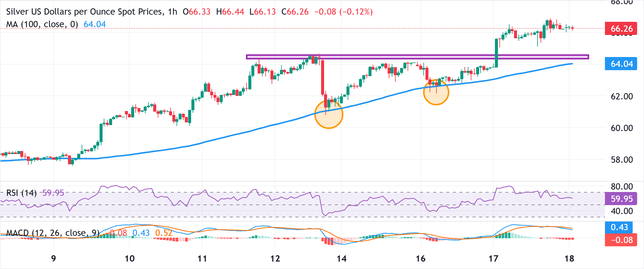Select the purple RSI value tag 59.95
This screenshot has width=644, height=269.
point(621,199)
